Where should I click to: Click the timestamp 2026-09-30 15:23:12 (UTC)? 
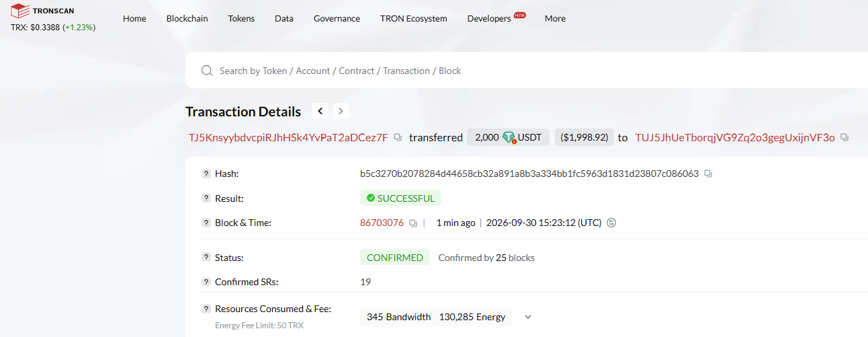pos(544,223)
